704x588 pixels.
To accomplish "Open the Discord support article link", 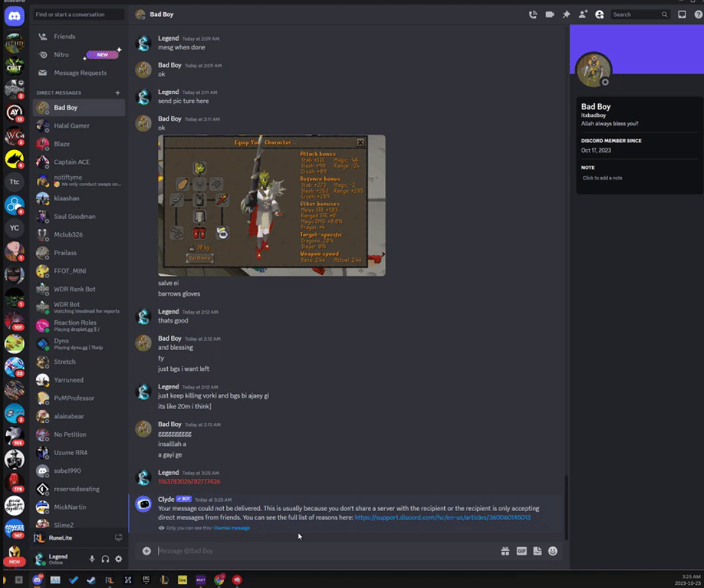I will click(443, 518).
